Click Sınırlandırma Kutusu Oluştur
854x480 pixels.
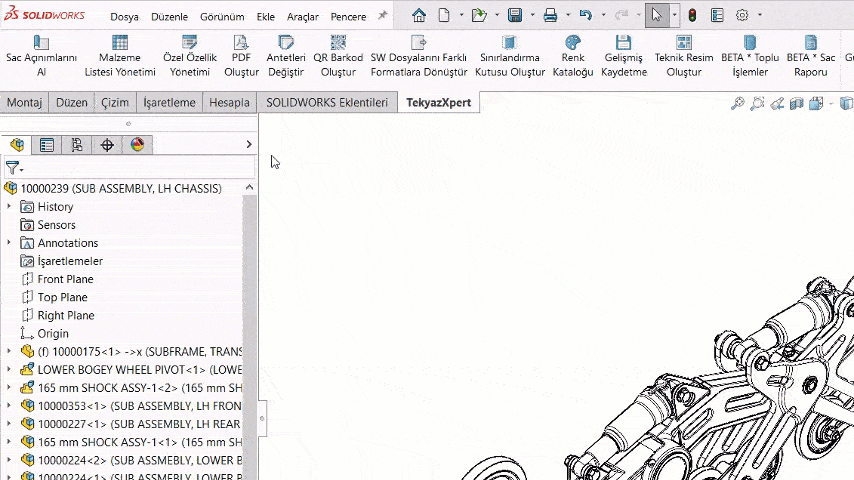click(x=510, y=56)
